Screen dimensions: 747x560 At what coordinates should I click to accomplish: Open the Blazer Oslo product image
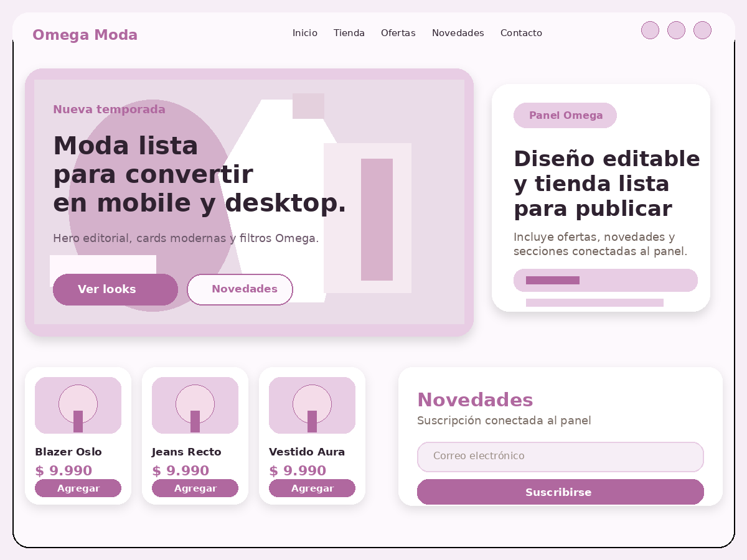click(x=78, y=405)
